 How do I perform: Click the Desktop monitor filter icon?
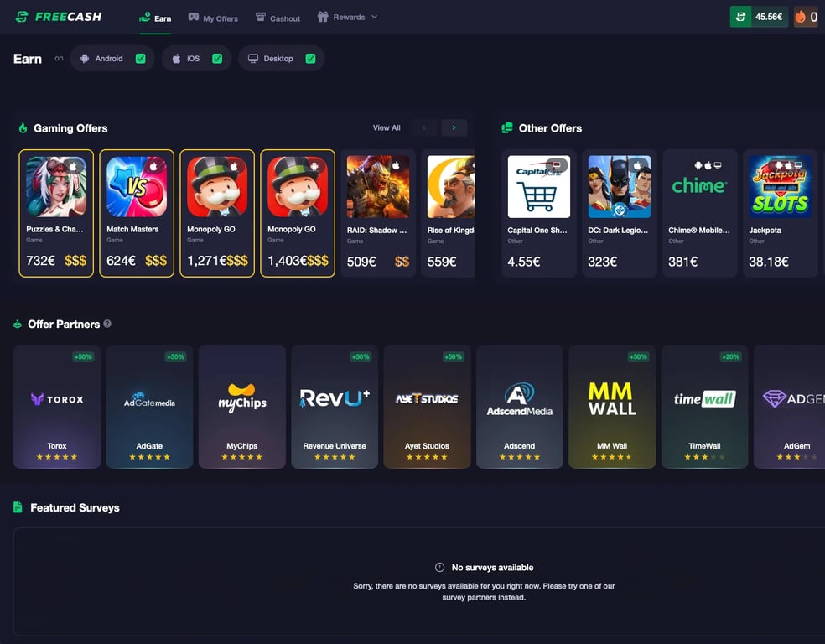[x=253, y=59]
